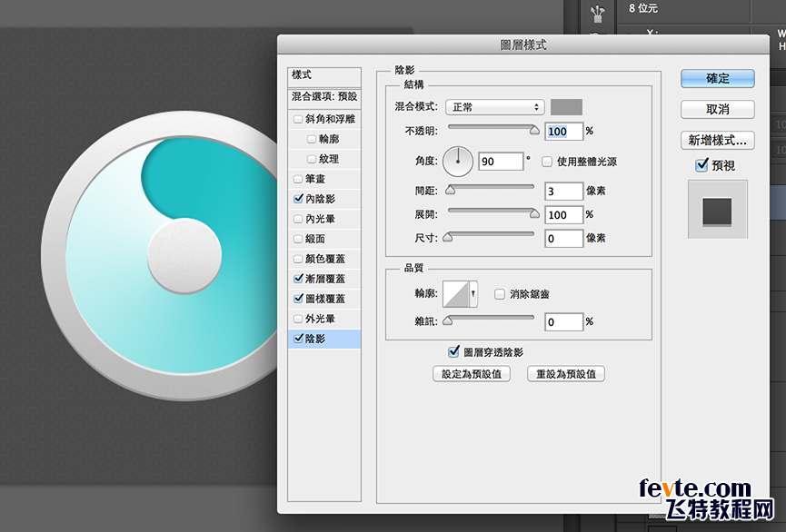
Task: Click the 尺寸 value field
Action: coord(564,238)
